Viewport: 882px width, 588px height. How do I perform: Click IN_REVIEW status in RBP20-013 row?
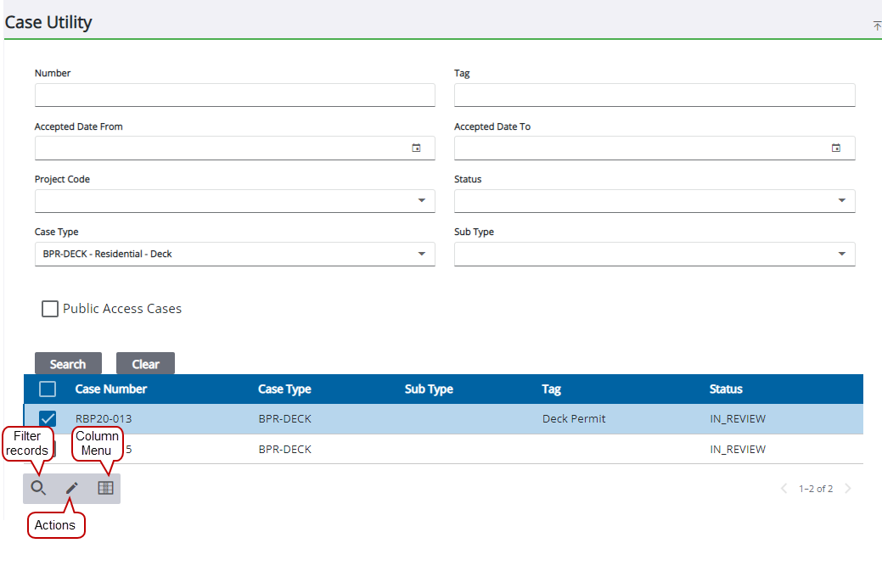point(738,419)
